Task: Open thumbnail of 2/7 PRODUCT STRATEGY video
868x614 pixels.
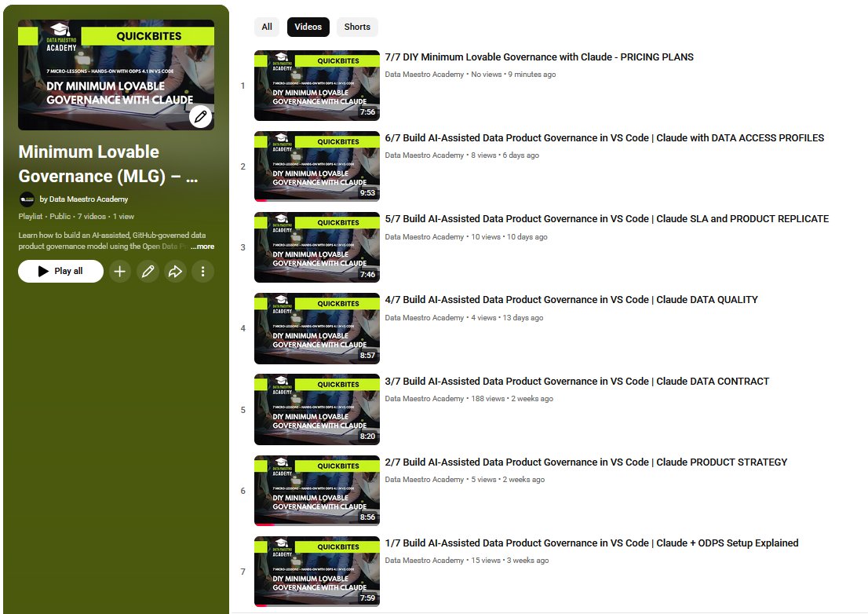Action: [317, 491]
